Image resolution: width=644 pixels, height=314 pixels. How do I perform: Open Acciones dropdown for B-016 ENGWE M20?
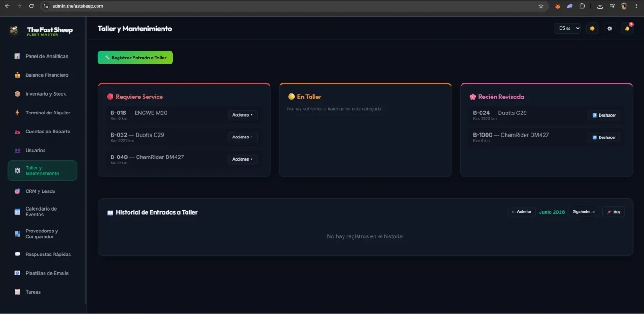point(243,115)
